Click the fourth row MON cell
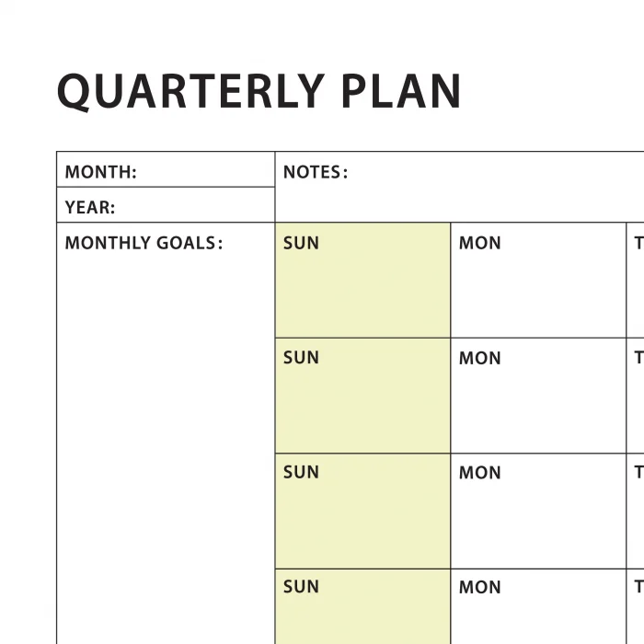 (538, 612)
